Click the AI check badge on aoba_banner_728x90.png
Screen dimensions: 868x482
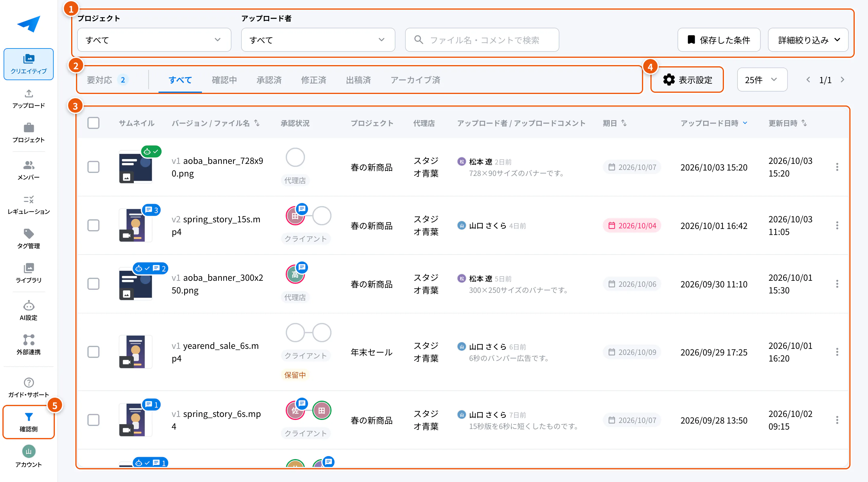(x=151, y=152)
